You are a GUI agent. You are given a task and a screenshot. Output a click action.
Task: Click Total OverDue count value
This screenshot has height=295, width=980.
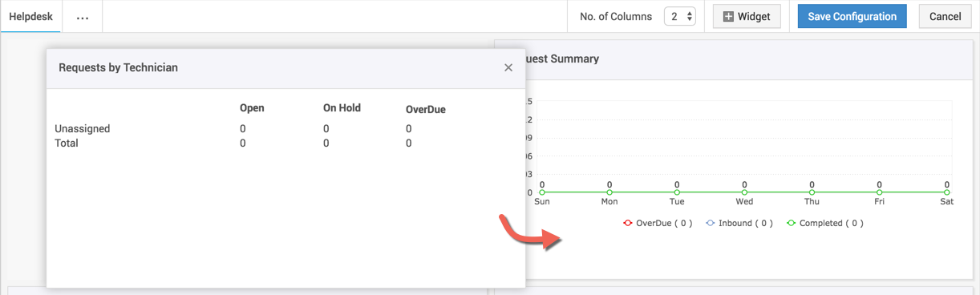click(409, 143)
